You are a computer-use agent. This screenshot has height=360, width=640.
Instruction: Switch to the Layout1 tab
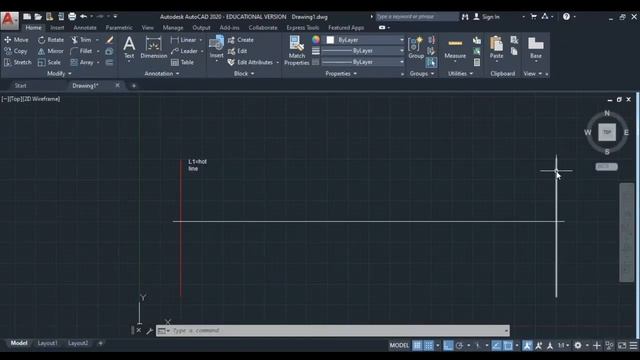point(47,343)
